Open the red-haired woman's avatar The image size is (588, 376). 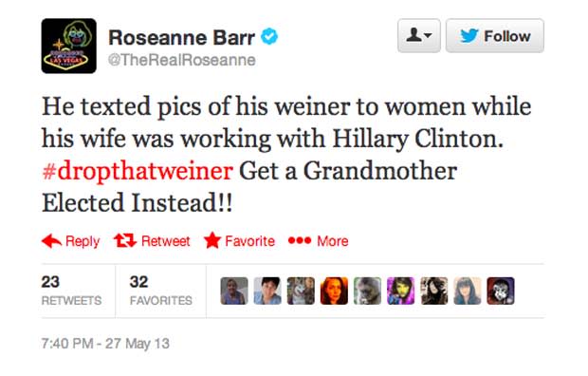(334, 291)
